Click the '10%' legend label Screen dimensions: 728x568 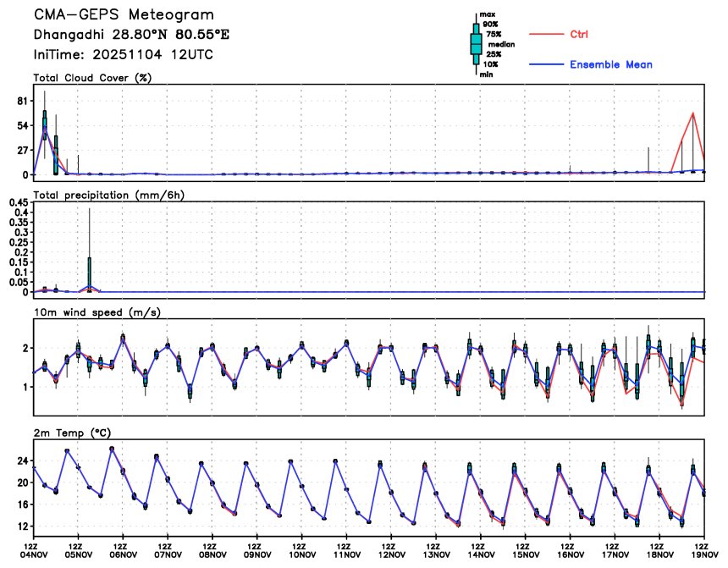coord(490,64)
